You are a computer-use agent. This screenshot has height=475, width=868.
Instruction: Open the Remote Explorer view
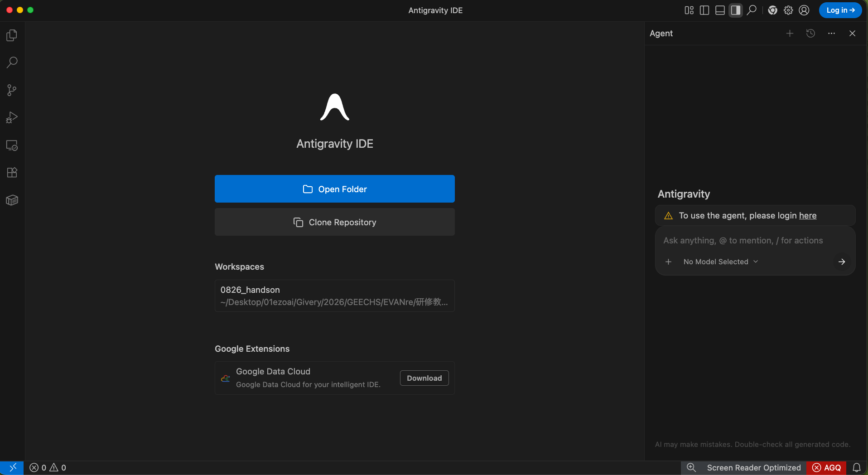pos(12,145)
